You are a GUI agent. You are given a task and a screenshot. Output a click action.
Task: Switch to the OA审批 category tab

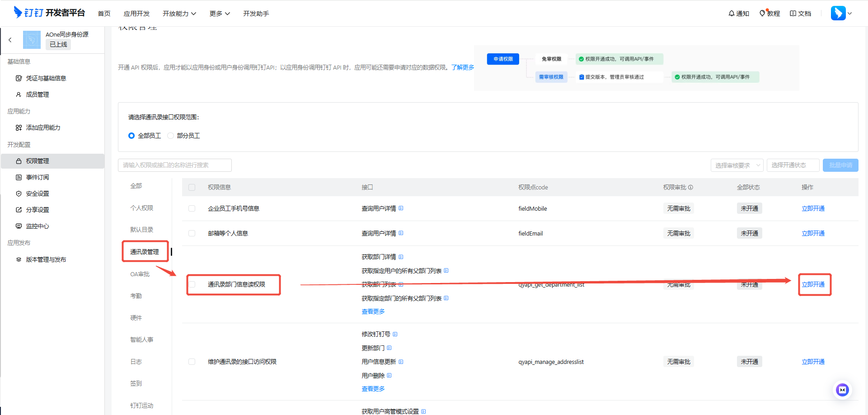tap(140, 274)
